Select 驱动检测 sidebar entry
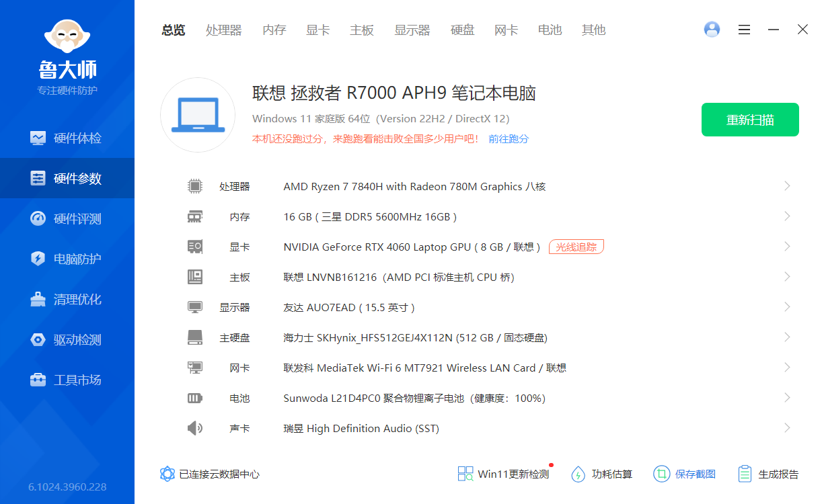 point(67,339)
